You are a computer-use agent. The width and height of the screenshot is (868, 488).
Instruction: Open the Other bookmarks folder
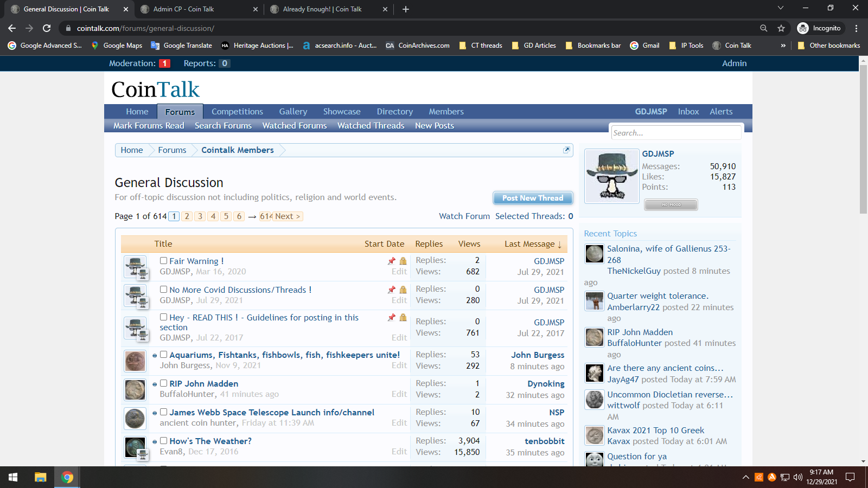point(829,46)
